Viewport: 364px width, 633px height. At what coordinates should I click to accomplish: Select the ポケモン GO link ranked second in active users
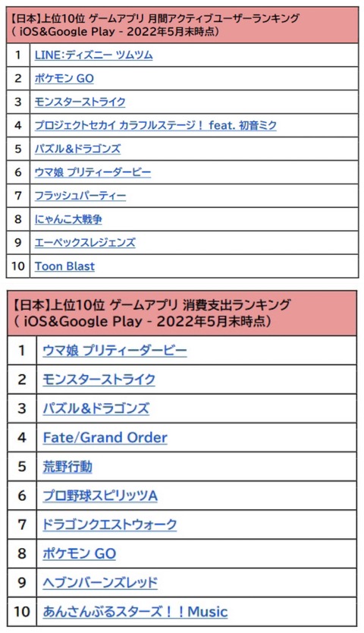tap(64, 78)
